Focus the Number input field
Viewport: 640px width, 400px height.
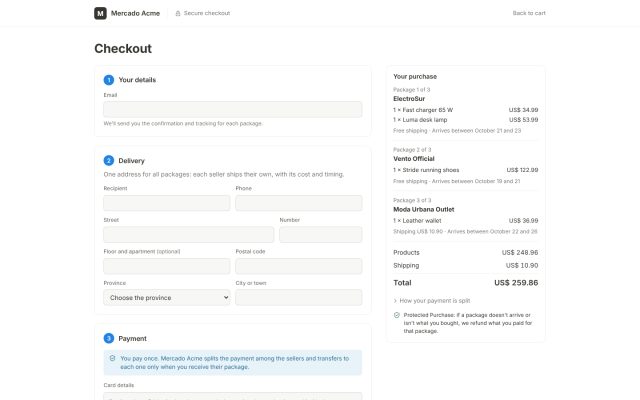point(321,235)
